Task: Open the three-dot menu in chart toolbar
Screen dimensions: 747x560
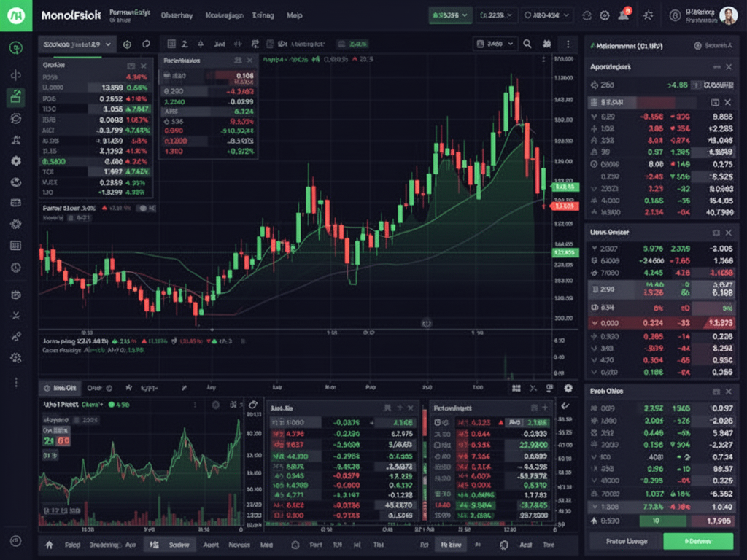Action: point(568,44)
